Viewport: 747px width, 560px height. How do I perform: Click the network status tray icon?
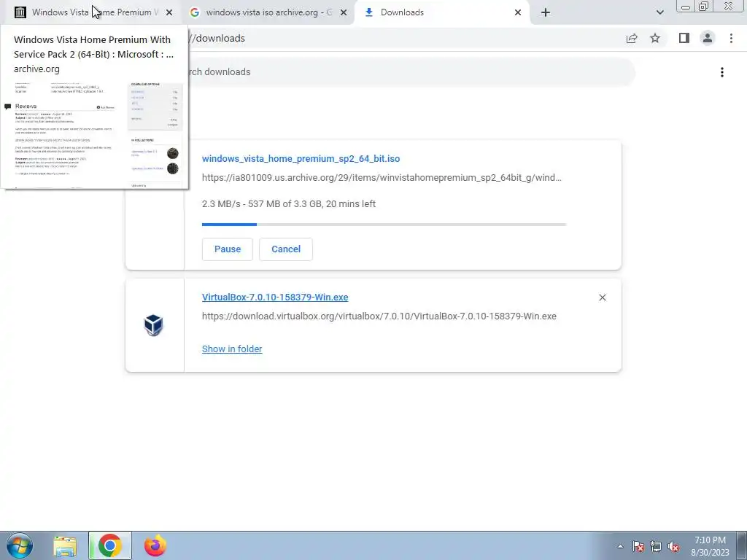click(656, 547)
